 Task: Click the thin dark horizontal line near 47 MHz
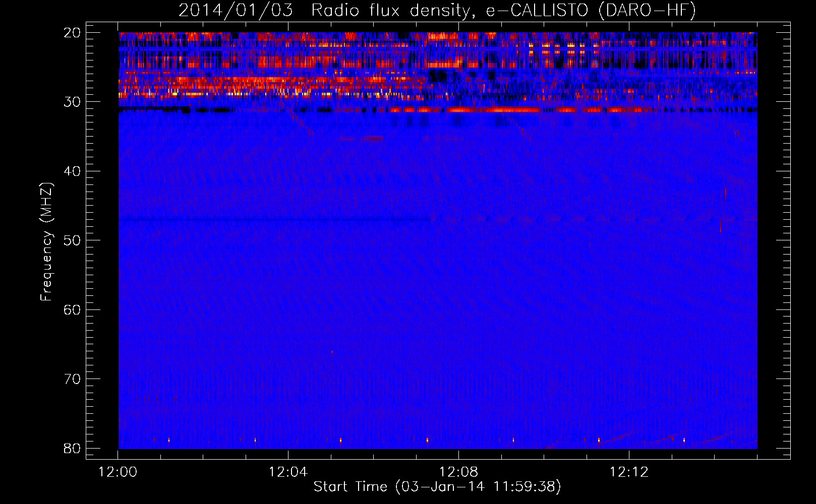click(x=275, y=220)
